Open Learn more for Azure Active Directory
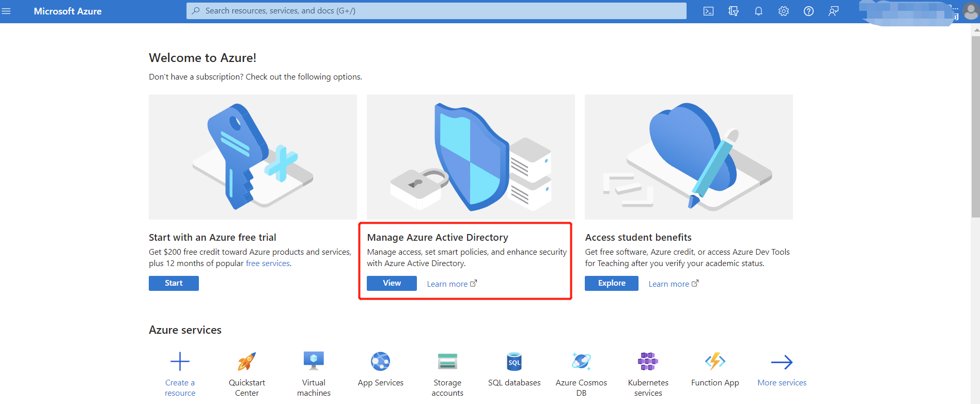 [x=452, y=284]
